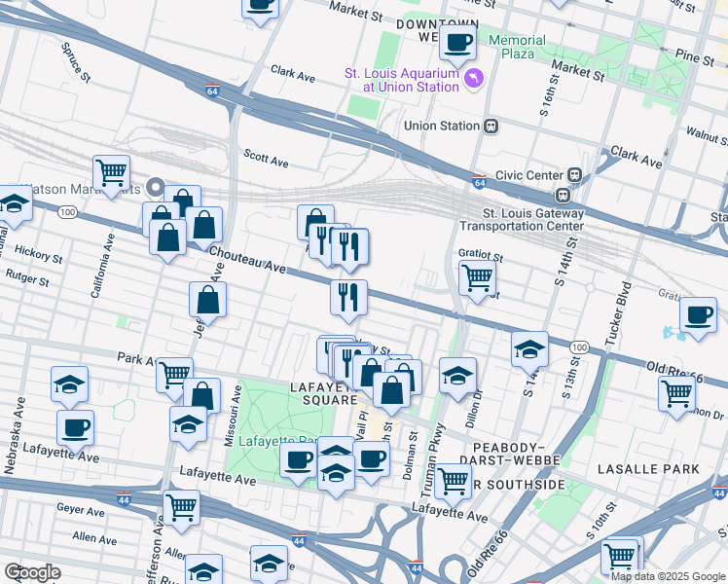Click the 'Map data ©2025 Google' attribution
This screenshot has height=584, width=728.
tap(668, 577)
